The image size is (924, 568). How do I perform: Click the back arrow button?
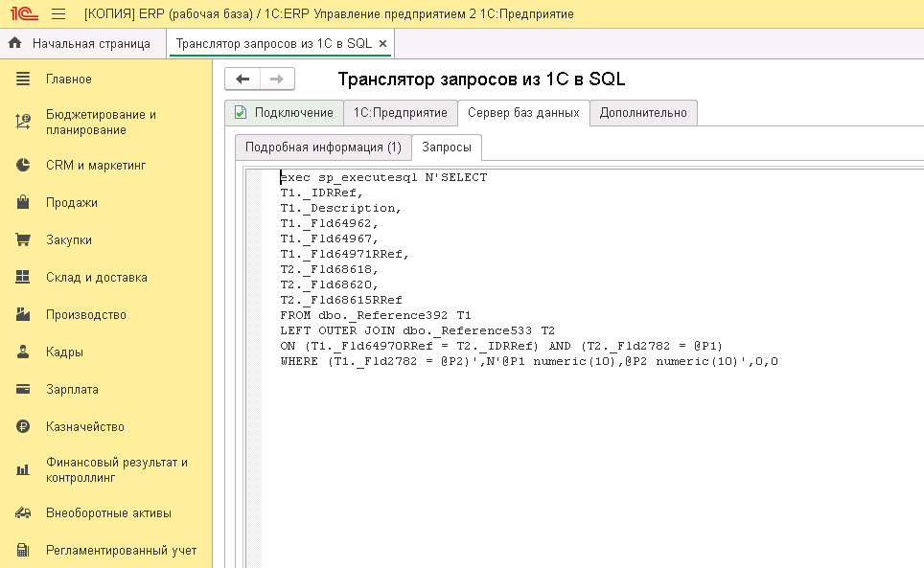(243, 79)
